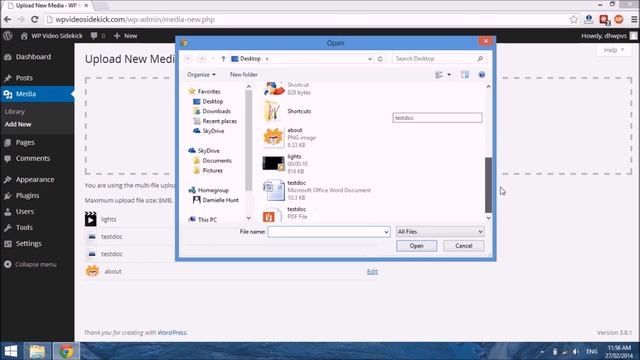
Task: Open the All Files type dropdown
Action: (440, 232)
